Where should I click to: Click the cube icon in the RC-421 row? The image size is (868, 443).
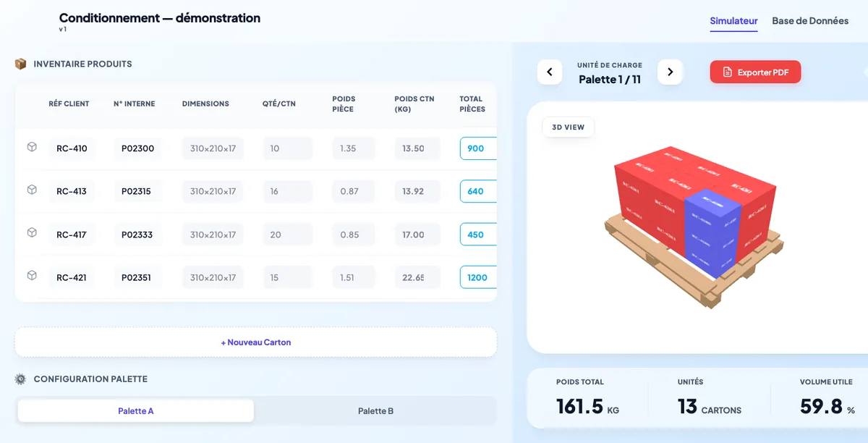(32, 276)
